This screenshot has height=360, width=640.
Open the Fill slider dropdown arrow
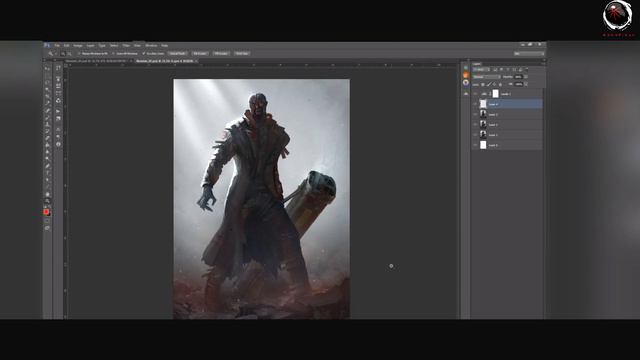pyautogui.click(x=526, y=84)
